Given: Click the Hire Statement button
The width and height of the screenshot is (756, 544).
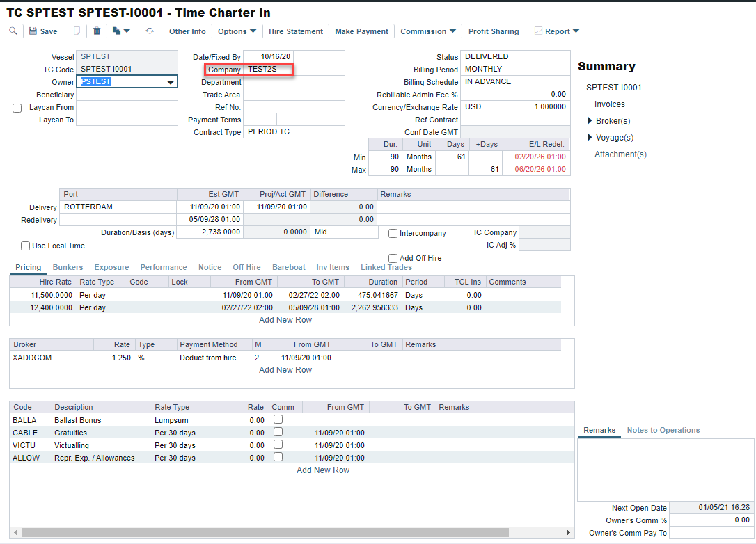Looking at the screenshot, I should pyautogui.click(x=296, y=31).
